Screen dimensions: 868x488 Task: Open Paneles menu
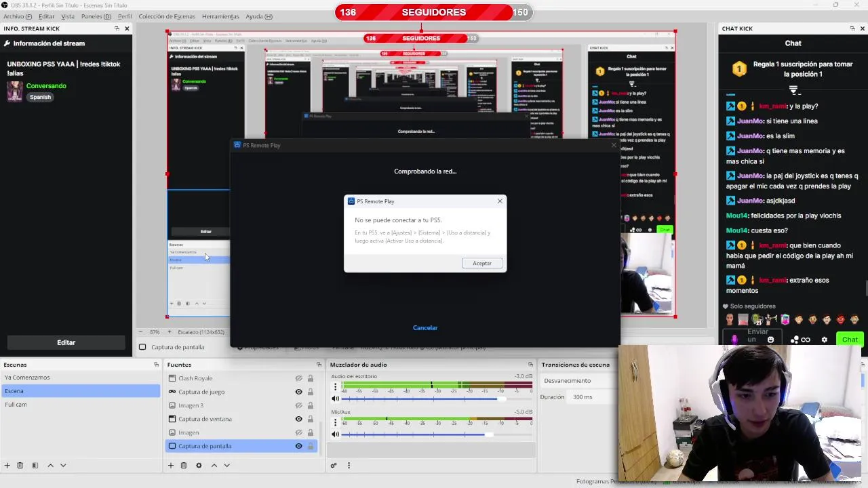96,16
